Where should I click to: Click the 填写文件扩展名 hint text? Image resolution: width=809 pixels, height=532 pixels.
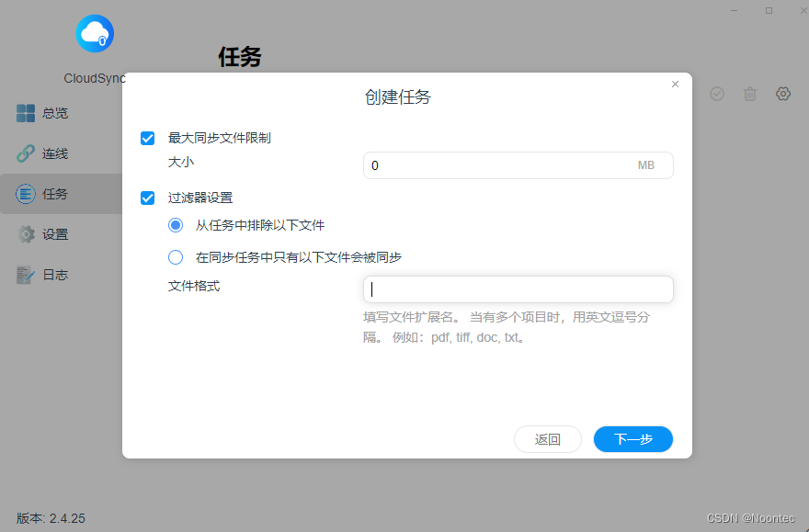(507, 327)
